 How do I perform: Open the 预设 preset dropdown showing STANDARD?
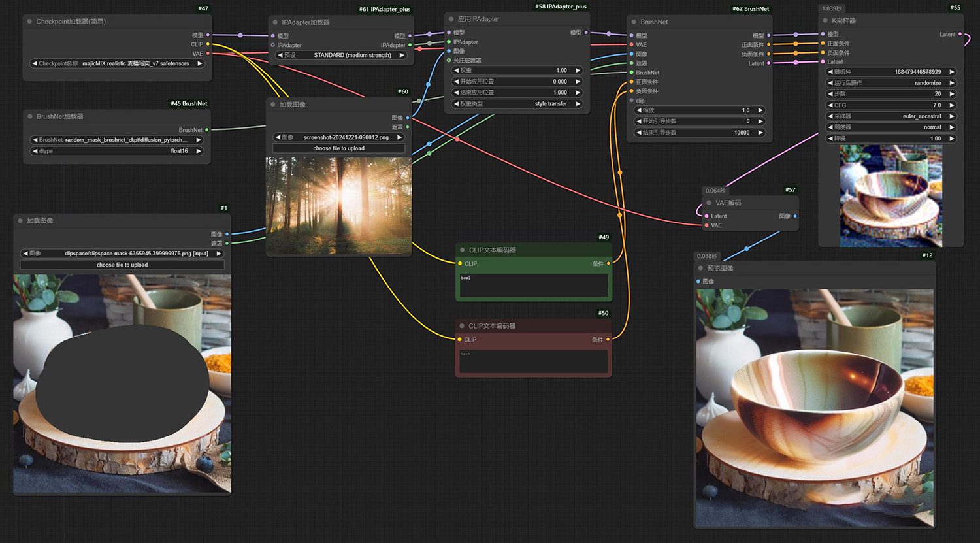point(342,55)
